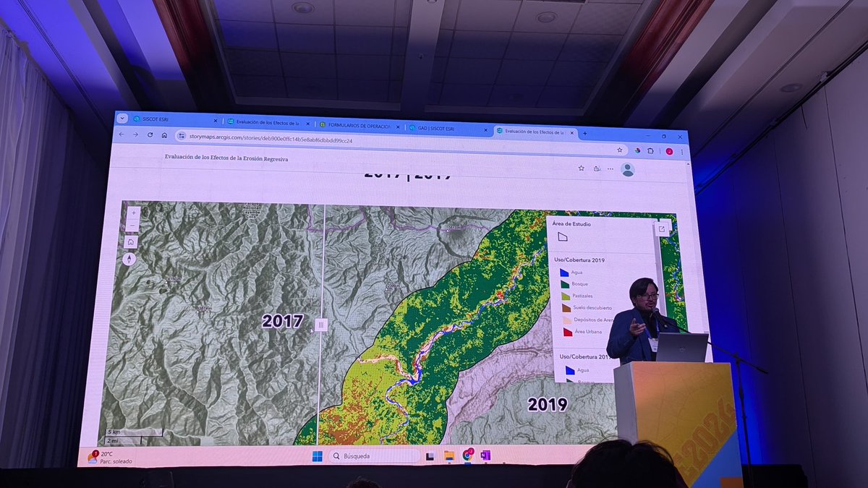
Task: Open the Windows Start menu
Action: 317,455
